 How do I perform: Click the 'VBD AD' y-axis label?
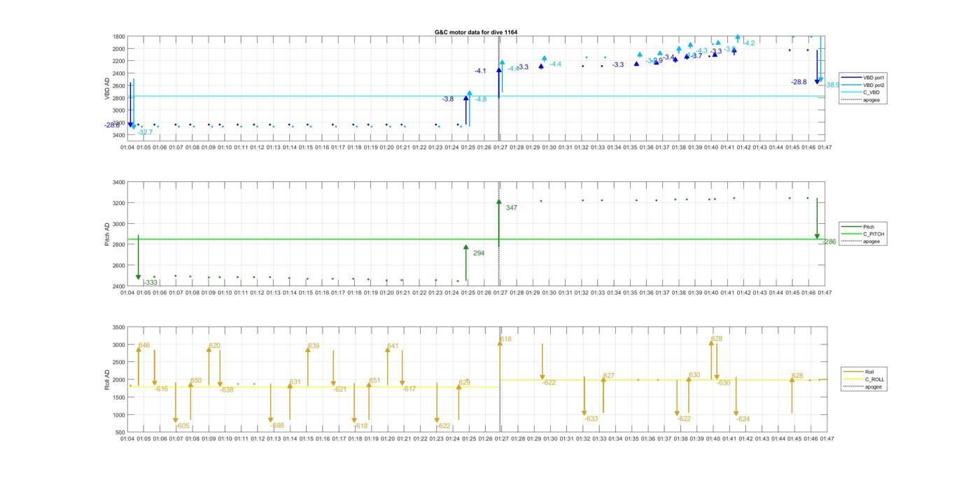(x=107, y=88)
